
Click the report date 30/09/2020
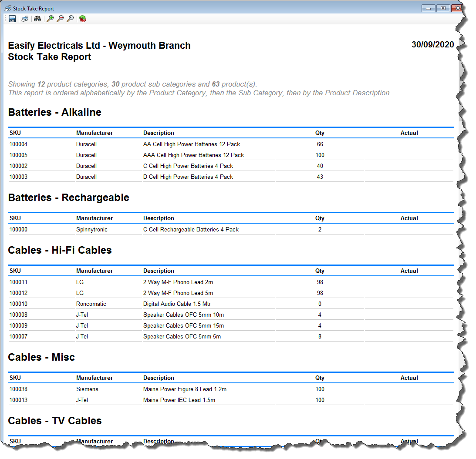432,45
